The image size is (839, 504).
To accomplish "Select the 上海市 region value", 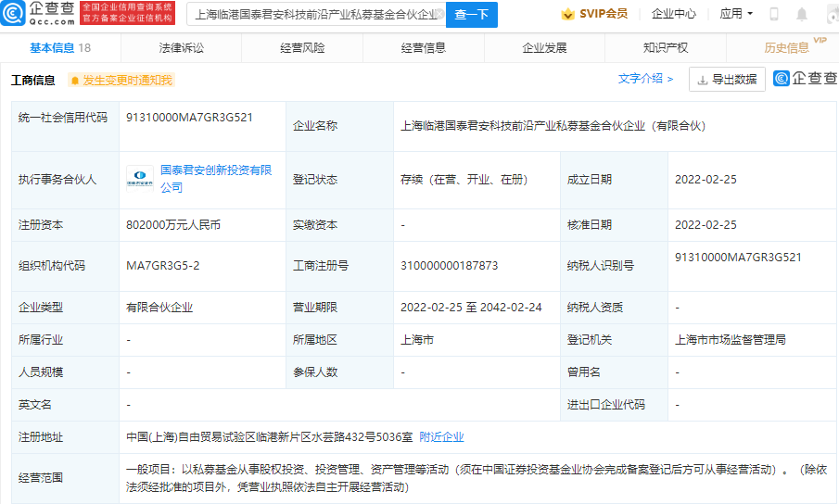I will click(417, 339).
